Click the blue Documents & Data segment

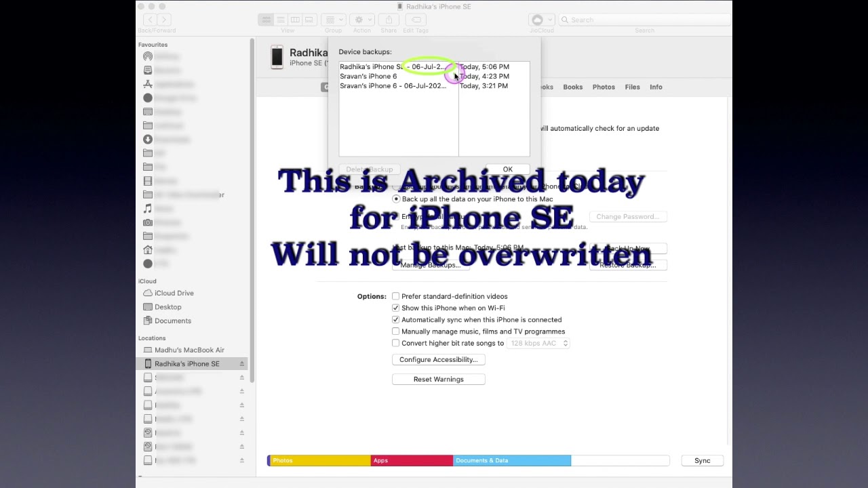(x=512, y=461)
